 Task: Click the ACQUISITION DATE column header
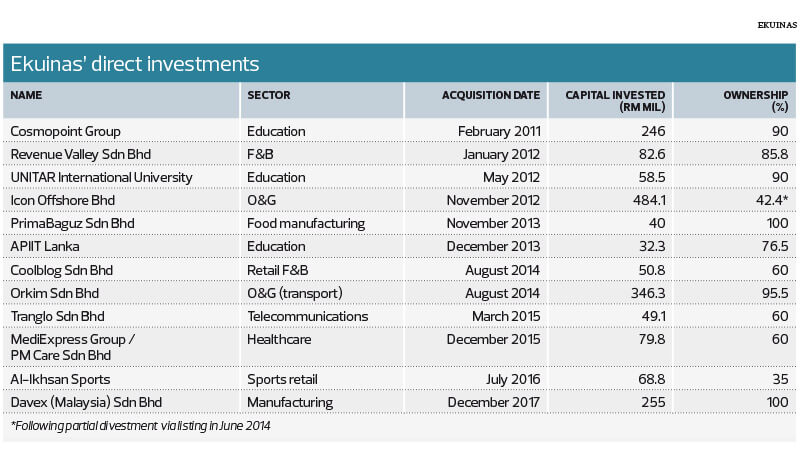coord(490,95)
